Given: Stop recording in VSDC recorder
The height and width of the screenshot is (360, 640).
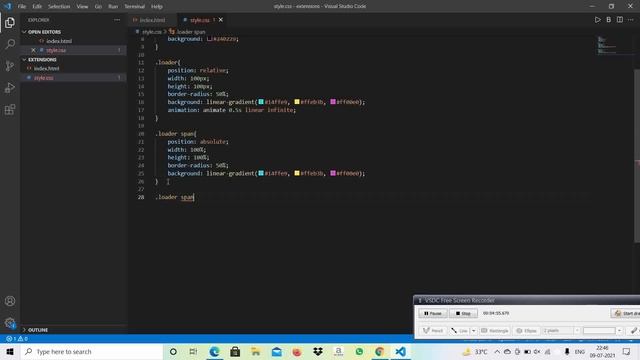Looking at the screenshot, I should 463,313.
